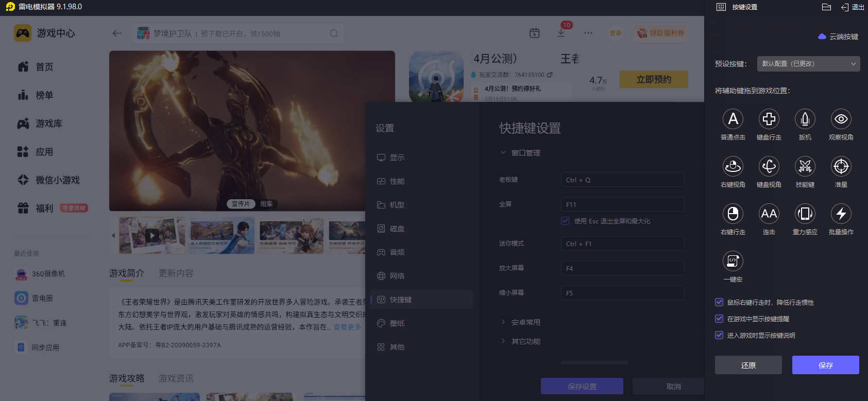The image size is (868, 401).
Task: Choose the 扳机 trigger key icon
Action: (805, 119)
